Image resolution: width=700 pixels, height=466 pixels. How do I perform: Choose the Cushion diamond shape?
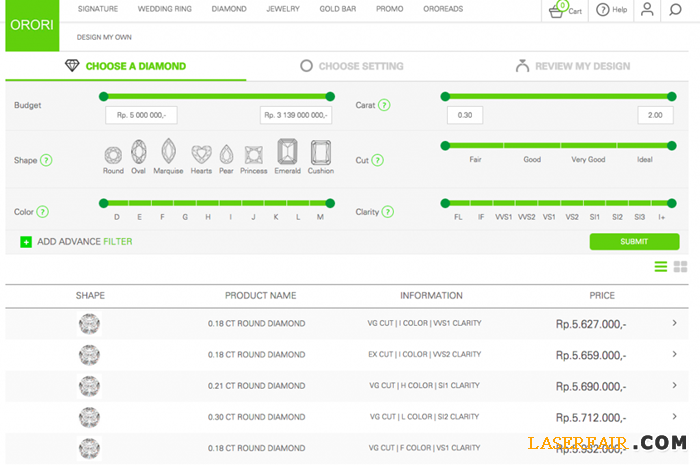[x=321, y=153]
